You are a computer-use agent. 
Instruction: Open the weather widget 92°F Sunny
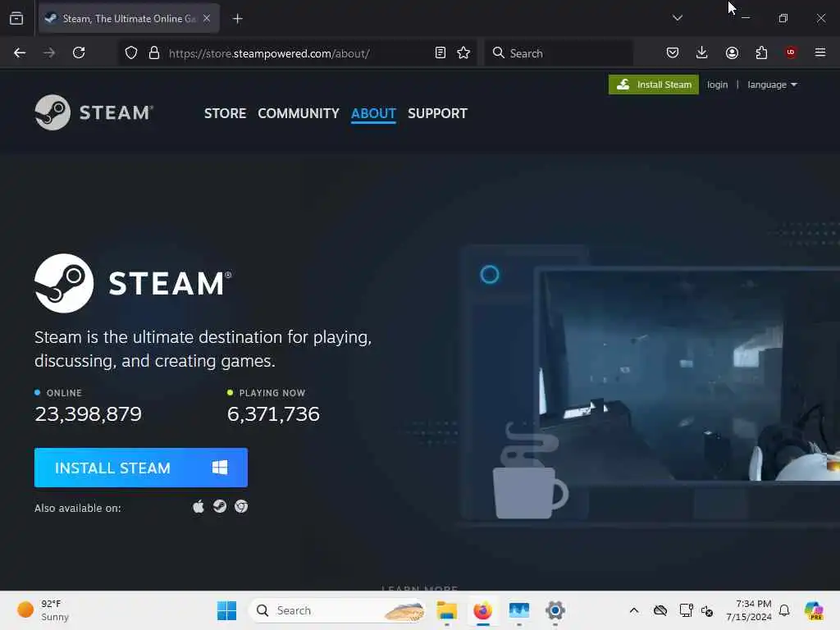(x=43, y=610)
